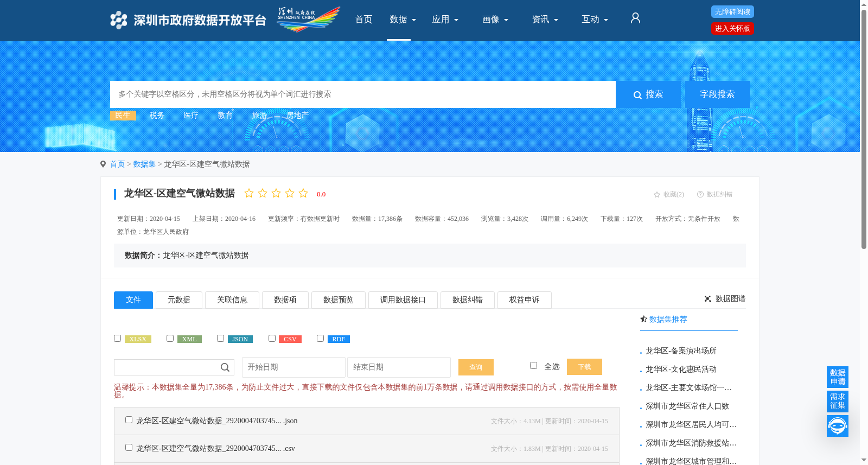Screen dimensions: 868x465
Task: Click the 进入关怀版 button
Action: [x=732, y=28]
